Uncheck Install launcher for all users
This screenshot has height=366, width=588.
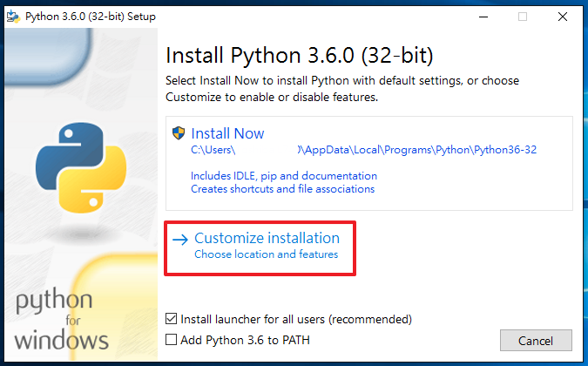(x=172, y=320)
